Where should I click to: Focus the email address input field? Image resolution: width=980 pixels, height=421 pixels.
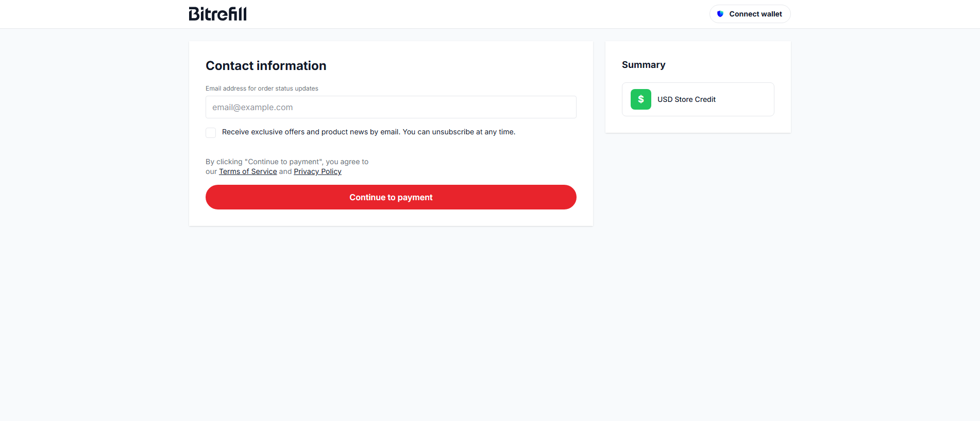(x=391, y=107)
